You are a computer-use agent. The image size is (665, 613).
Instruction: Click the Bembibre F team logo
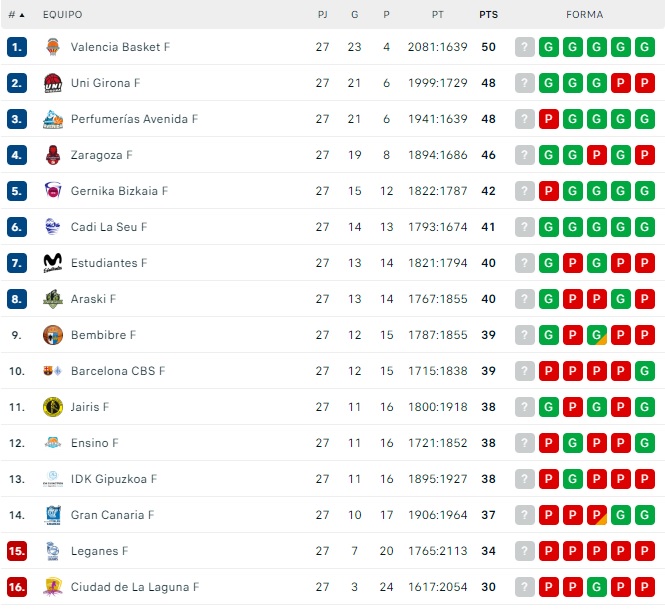53,335
